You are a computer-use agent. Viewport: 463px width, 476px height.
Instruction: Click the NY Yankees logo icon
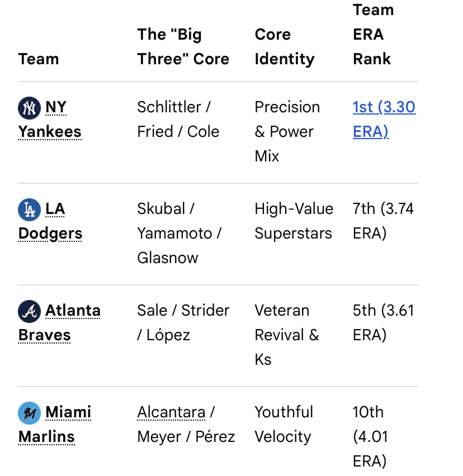[x=29, y=108]
